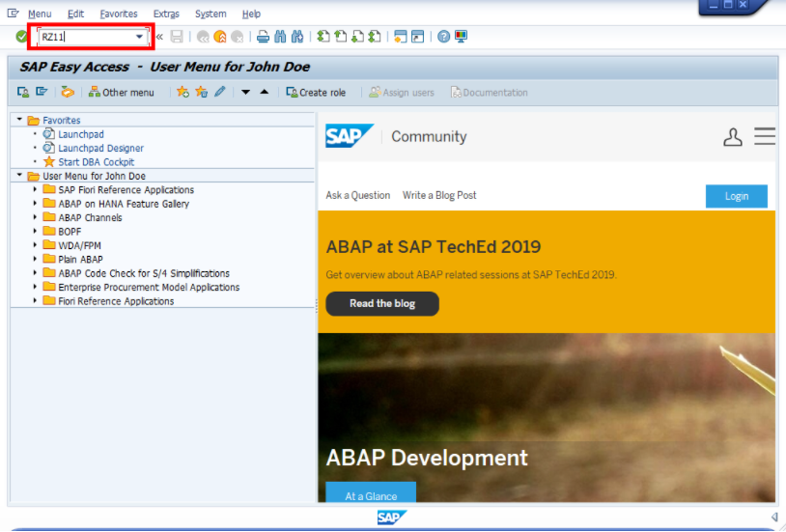Open the Extras menu
Viewport: 786px width, 532px height.
[166, 14]
